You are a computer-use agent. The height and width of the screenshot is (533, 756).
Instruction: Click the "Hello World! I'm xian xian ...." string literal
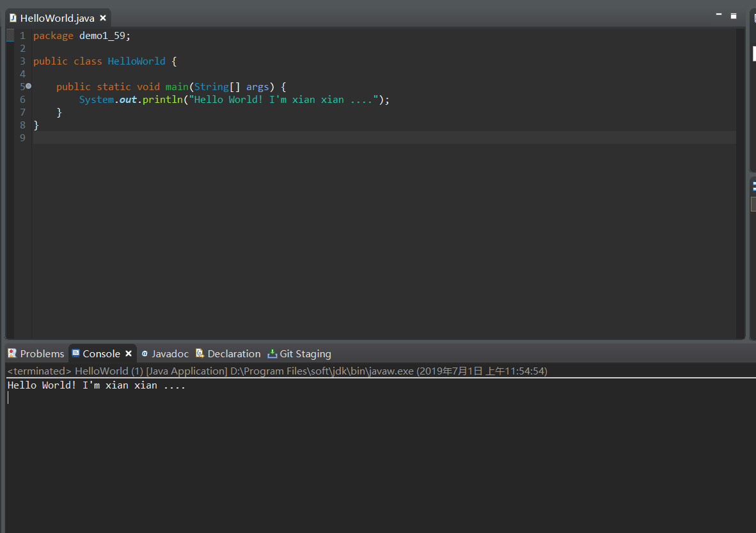click(283, 100)
